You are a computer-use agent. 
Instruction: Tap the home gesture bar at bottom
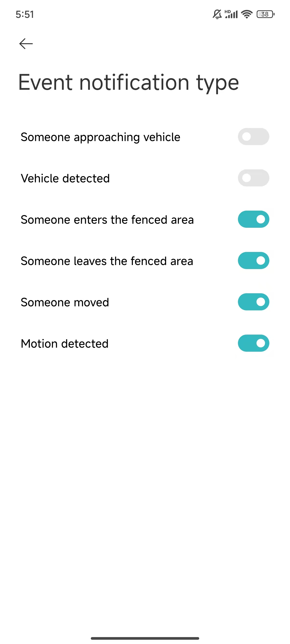pyautogui.click(x=145, y=638)
